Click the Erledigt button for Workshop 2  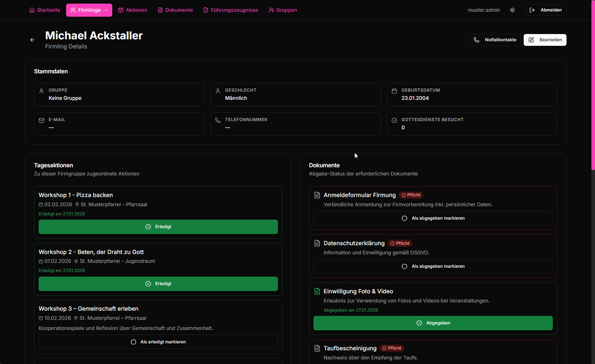(x=158, y=284)
